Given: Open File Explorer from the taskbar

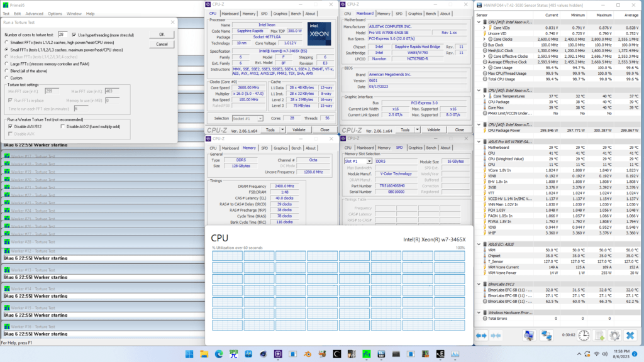Looking at the screenshot, I should pyautogui.click(x=204, y=354).
